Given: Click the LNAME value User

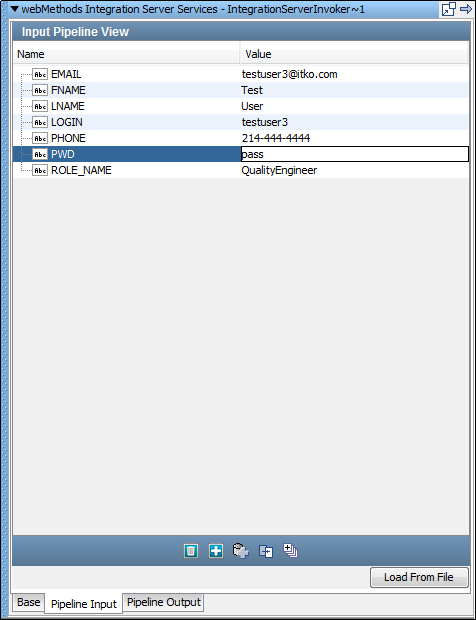Looking at the screenshot, I should [252, 106].
